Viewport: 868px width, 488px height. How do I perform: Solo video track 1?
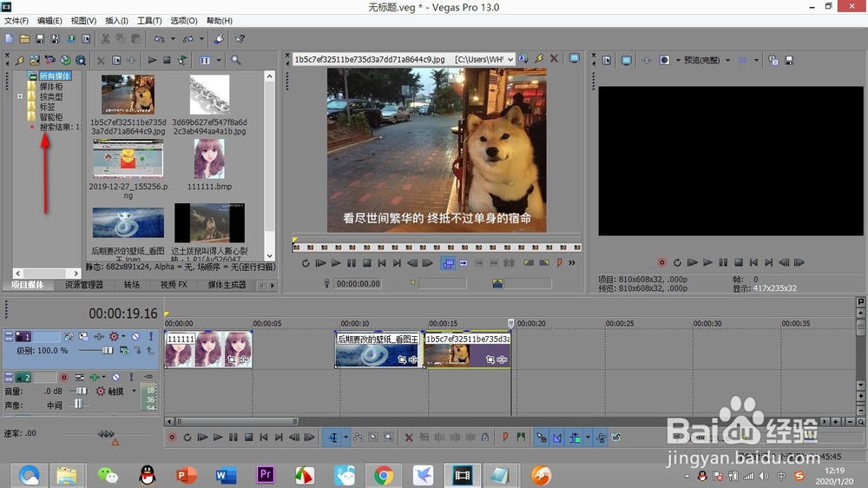(150, 336)
